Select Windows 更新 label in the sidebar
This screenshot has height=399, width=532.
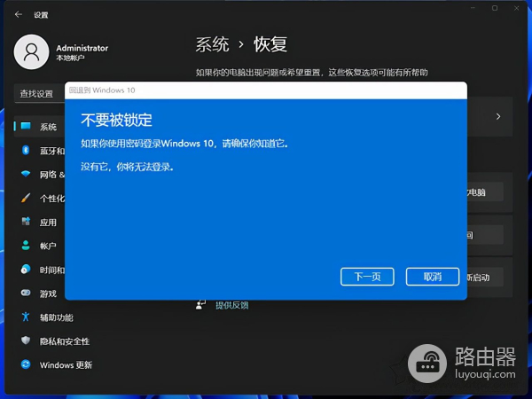click(x=66, y=365)
